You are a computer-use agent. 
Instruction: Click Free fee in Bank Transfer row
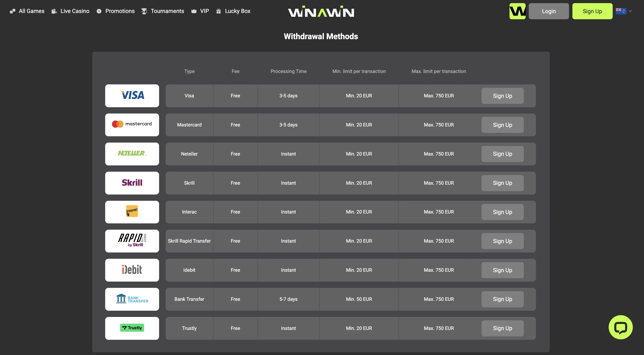(x=235, y=299)
